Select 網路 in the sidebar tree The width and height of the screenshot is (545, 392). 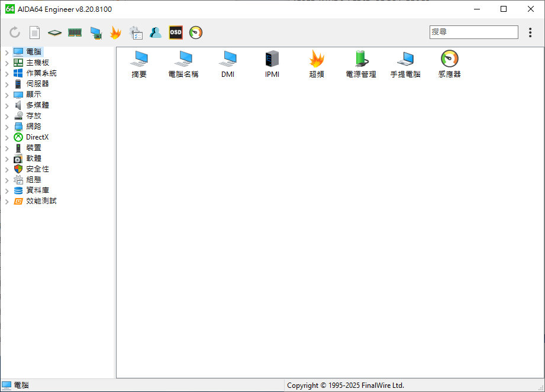(34, 127)
